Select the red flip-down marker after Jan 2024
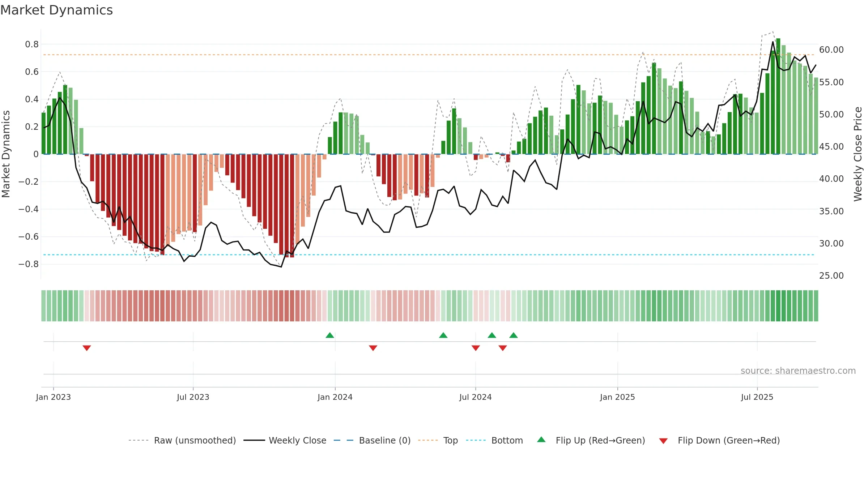 [373, 348]
